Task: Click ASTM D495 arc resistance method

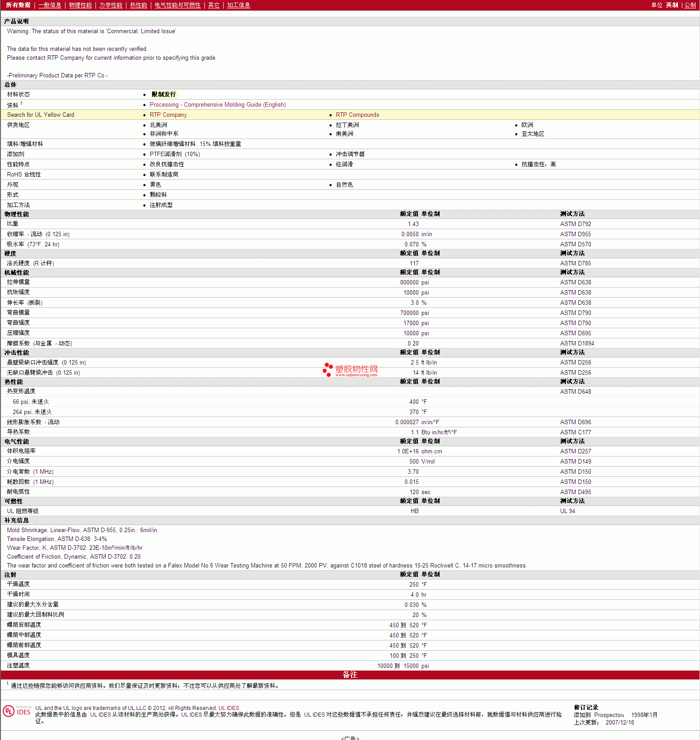Action: coord(575,492)
